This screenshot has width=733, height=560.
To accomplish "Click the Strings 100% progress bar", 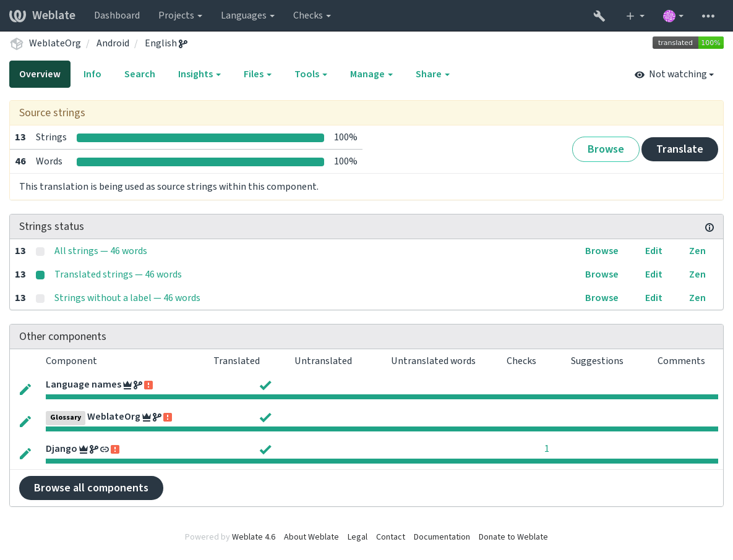I will click(x=200, y=138).
